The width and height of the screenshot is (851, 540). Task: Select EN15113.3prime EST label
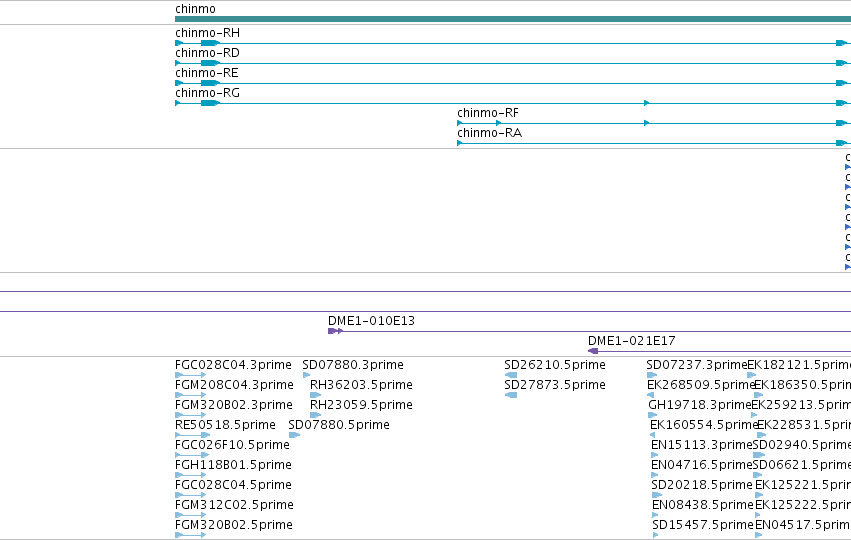702,445
